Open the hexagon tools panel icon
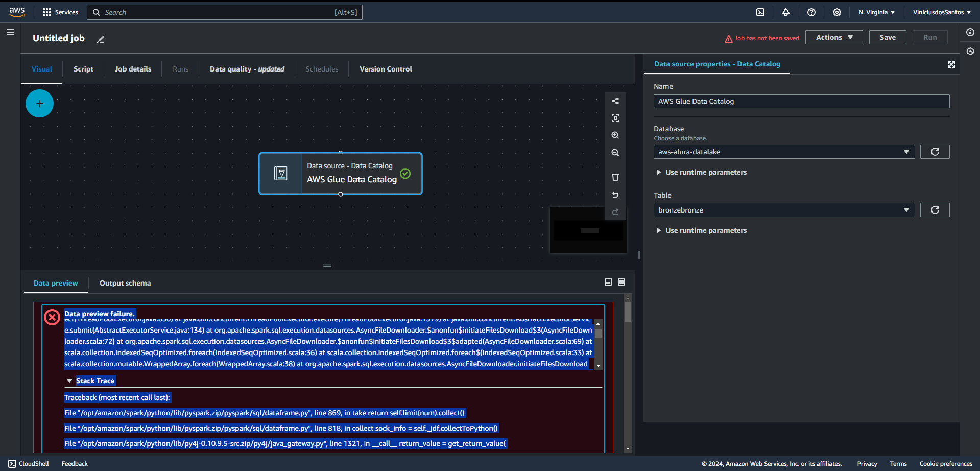The height and width of the screenshot is (471, 980). click(x=970, y=51)
